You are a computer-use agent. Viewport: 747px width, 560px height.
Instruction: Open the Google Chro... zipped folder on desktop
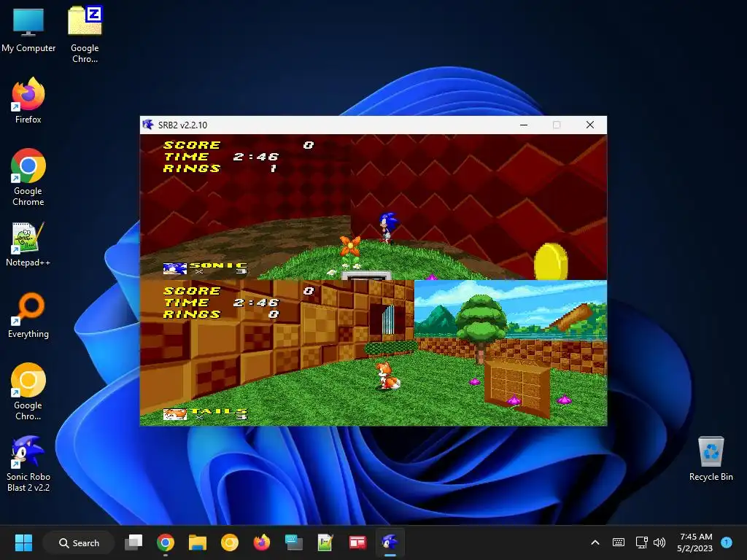point(85,34)
